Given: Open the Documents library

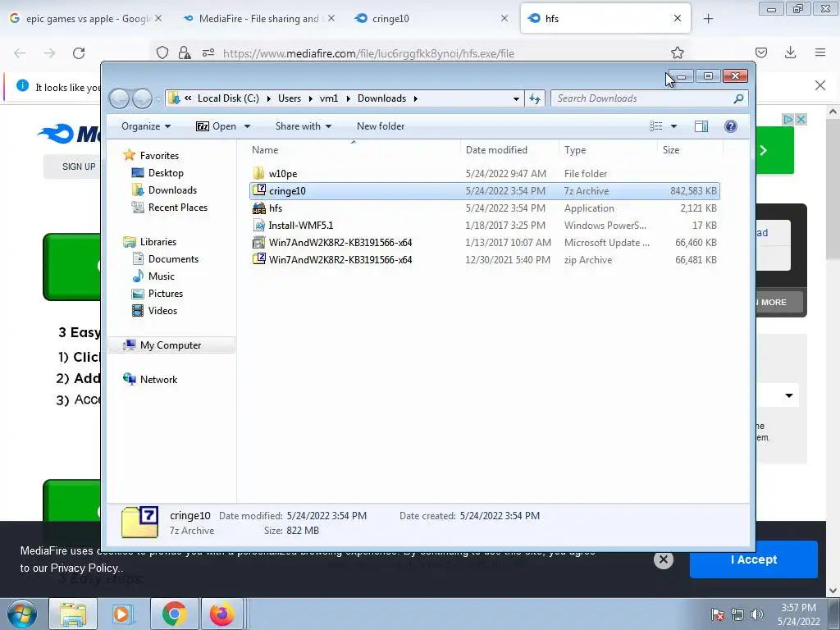Looking at the screenshot, I should 166,258.
